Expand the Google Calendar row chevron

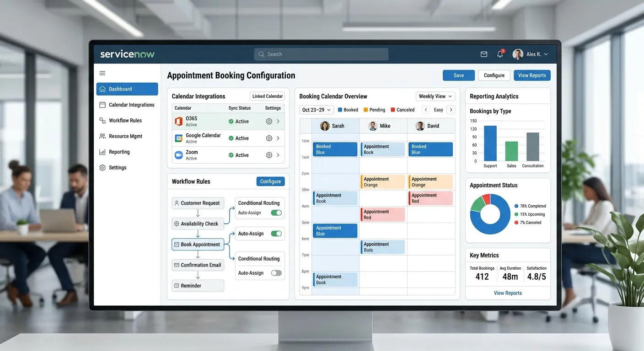278,138
